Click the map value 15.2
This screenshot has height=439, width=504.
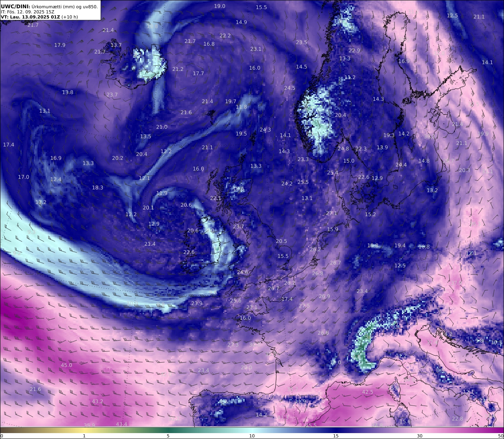[371, 214]
